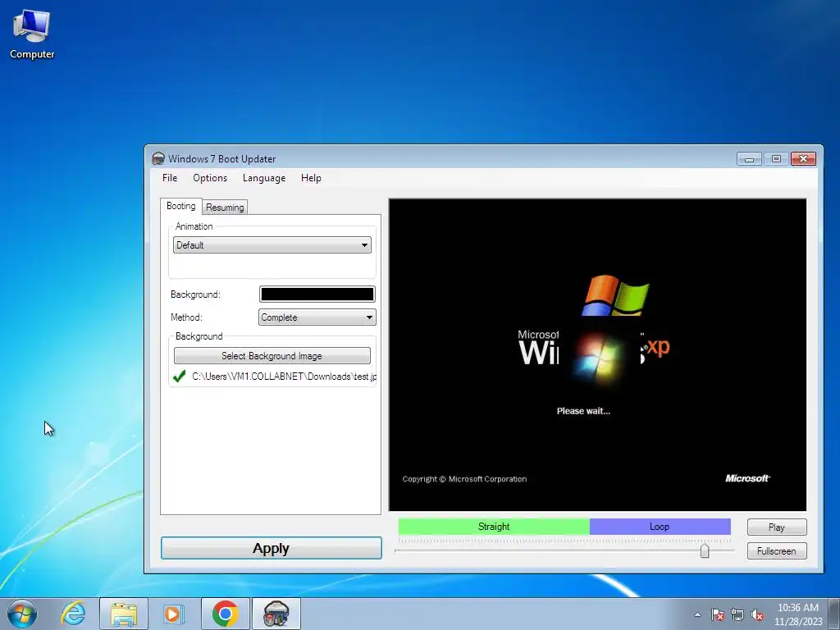Open Windows Media Player from taskbar
The height and width of the screenshot is (630, 840).
point(173,614)
